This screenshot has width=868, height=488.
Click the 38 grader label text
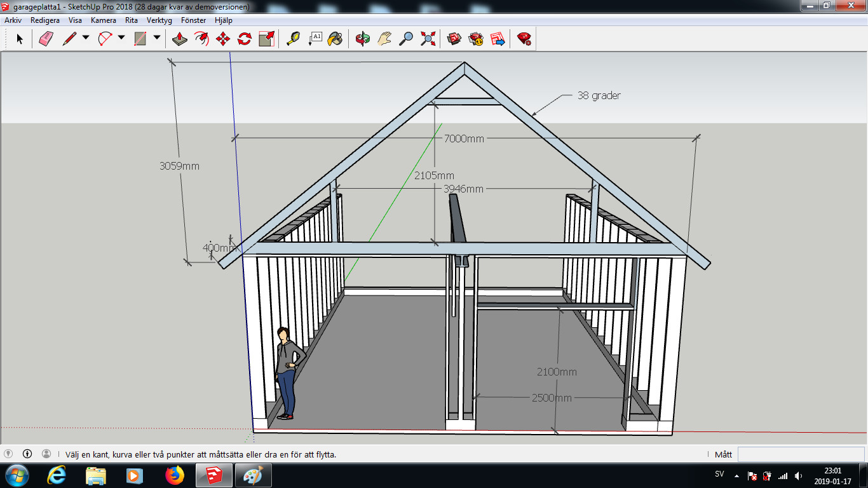(x=599, y=96)
